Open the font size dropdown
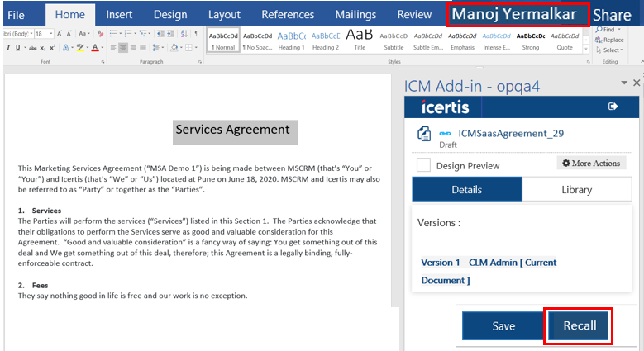Screen dimensions: 644x351 click(x=51, y=34)
